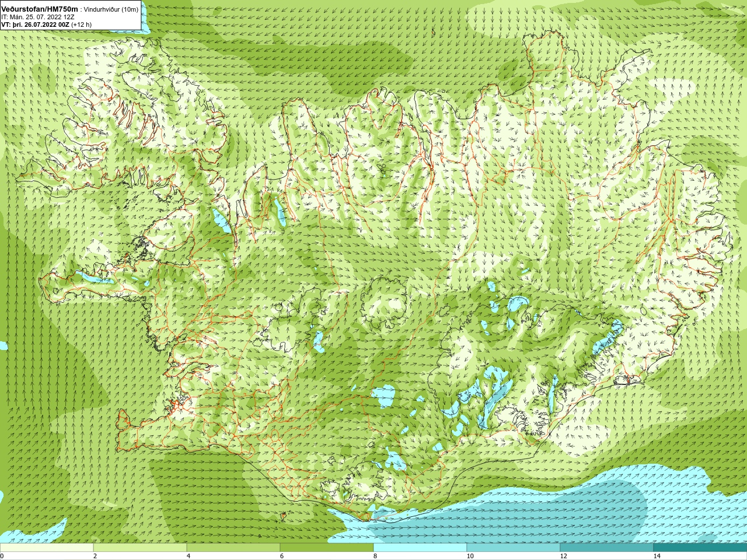Select the dark green 6–8 legend swatch

pyautogui.click(x=327, y=548)
